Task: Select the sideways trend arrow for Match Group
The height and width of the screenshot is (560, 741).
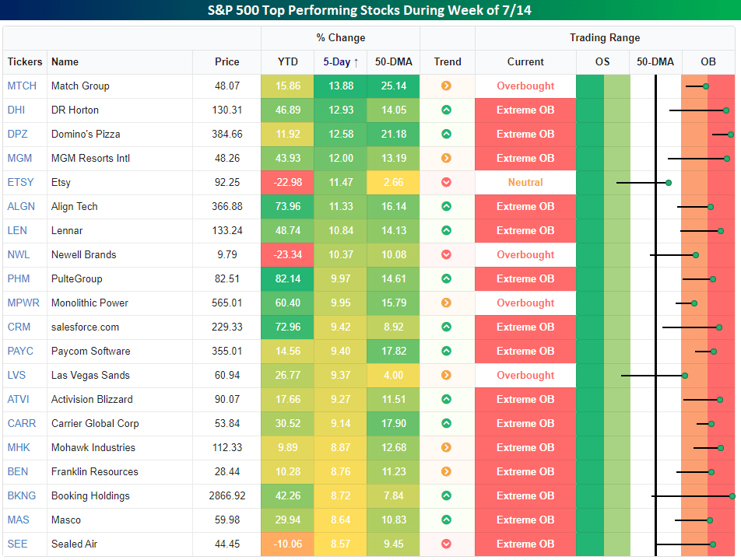Action: (x=446, y=86)
